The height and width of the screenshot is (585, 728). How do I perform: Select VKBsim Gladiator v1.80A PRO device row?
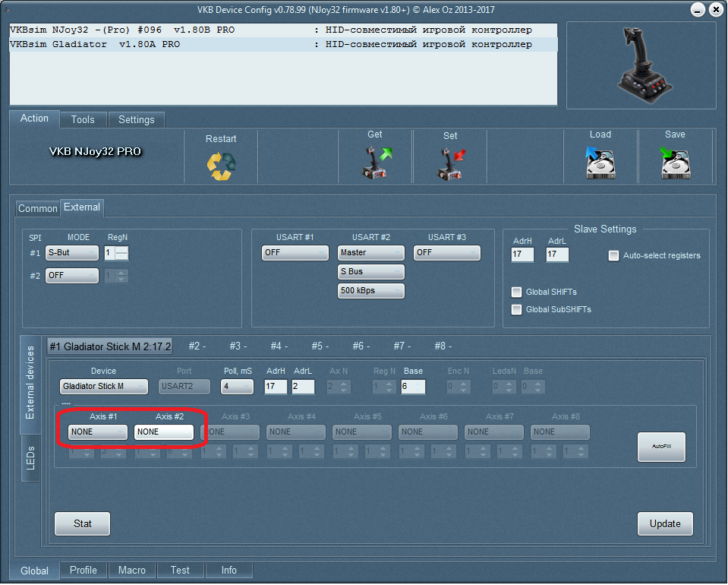(x=283, y=45)
